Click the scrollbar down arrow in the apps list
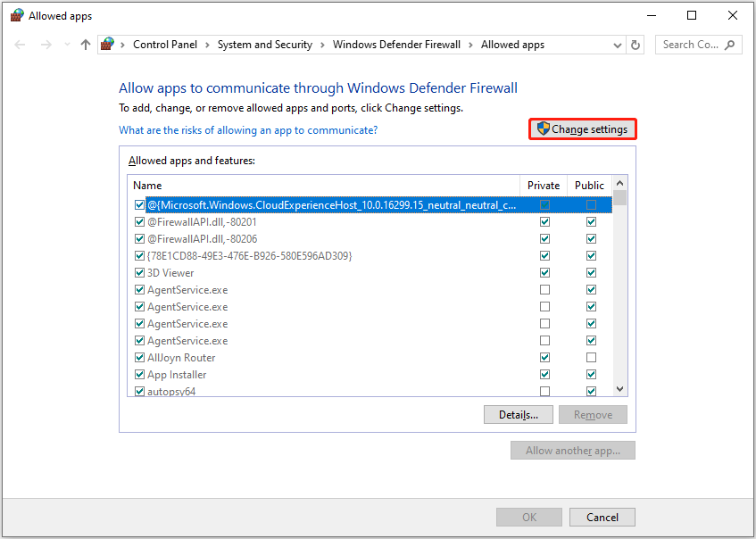 (x=619, y=391)
